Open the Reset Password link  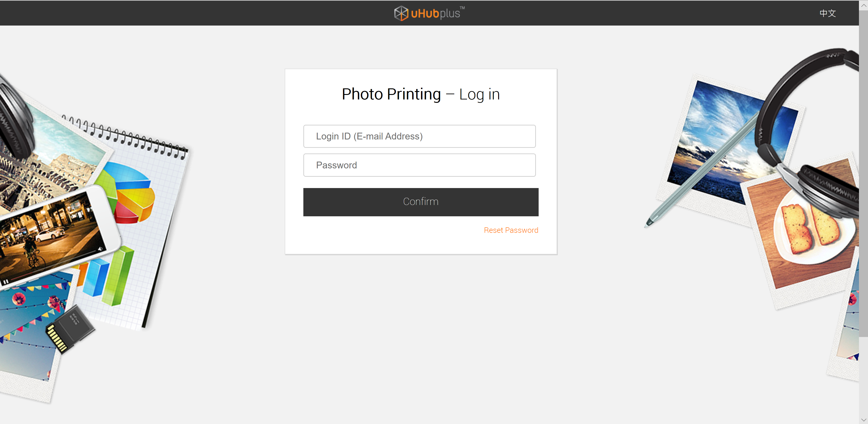511,230
